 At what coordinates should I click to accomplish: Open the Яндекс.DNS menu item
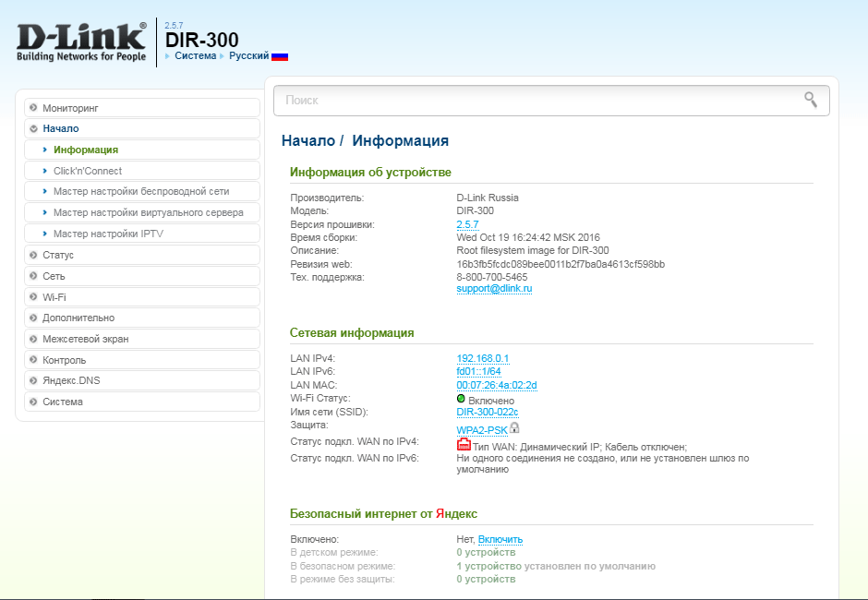142,380
